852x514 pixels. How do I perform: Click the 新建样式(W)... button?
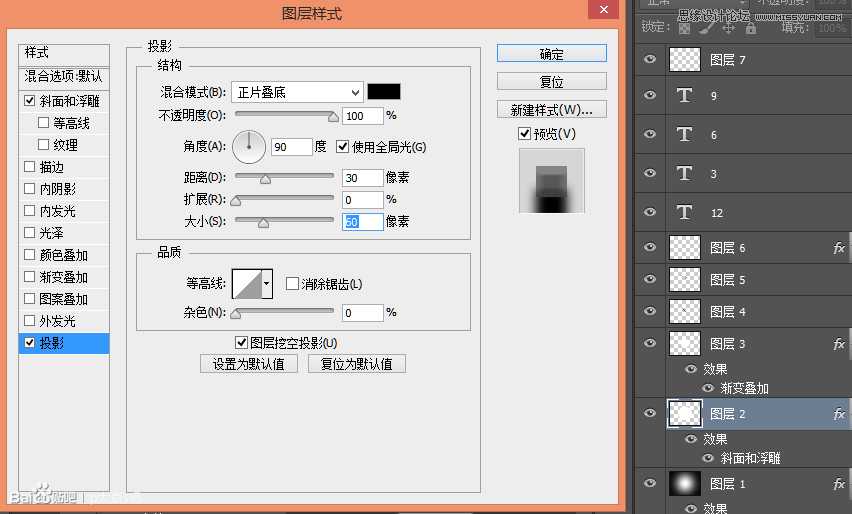coord(552,110)
